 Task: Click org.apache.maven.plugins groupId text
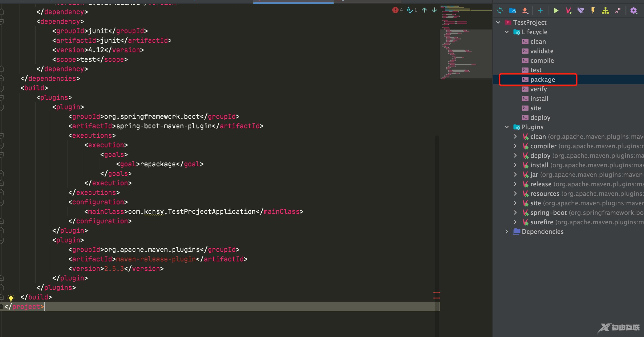click(x=152, y=250)
